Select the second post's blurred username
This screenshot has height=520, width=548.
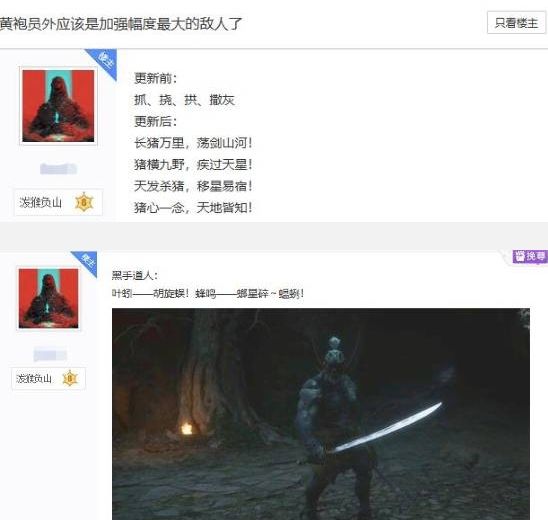click(50, 355)
